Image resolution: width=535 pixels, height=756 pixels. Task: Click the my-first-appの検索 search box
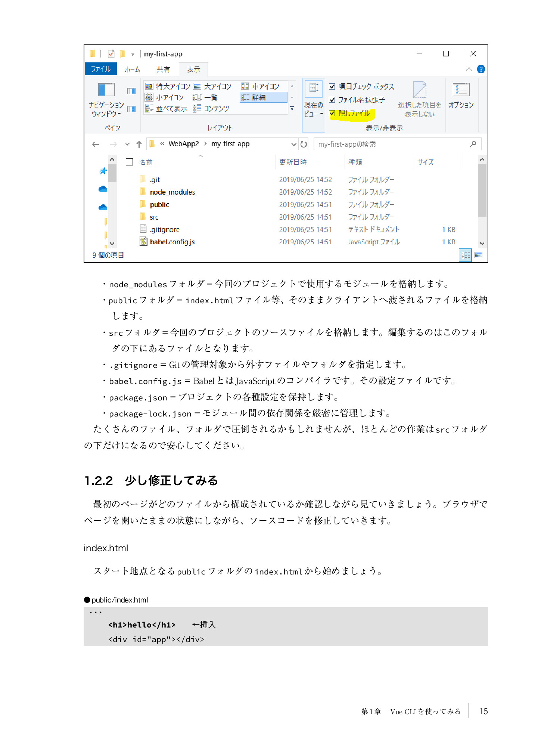point(398,144)
